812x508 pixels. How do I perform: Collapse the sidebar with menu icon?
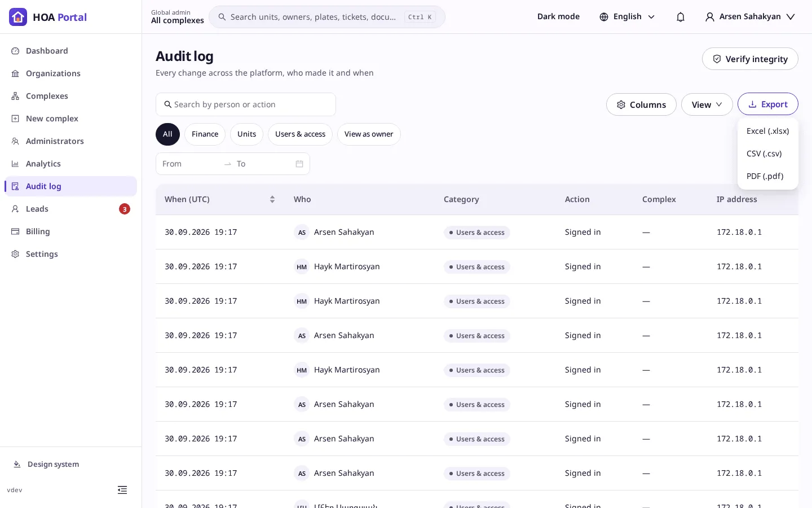click(122, 490)
